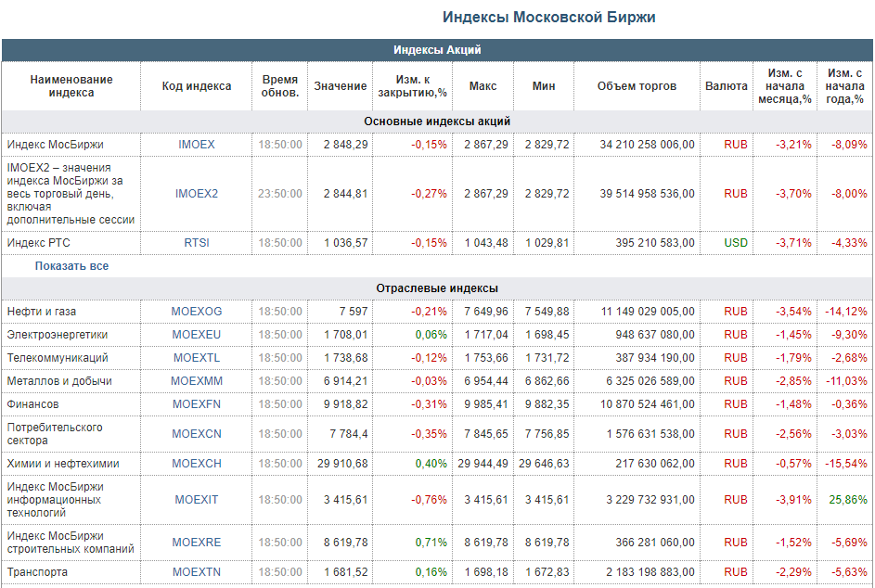Select the MOEXEU index code link
The height and width of the screenshot is (588, 875).
[197, 335]
